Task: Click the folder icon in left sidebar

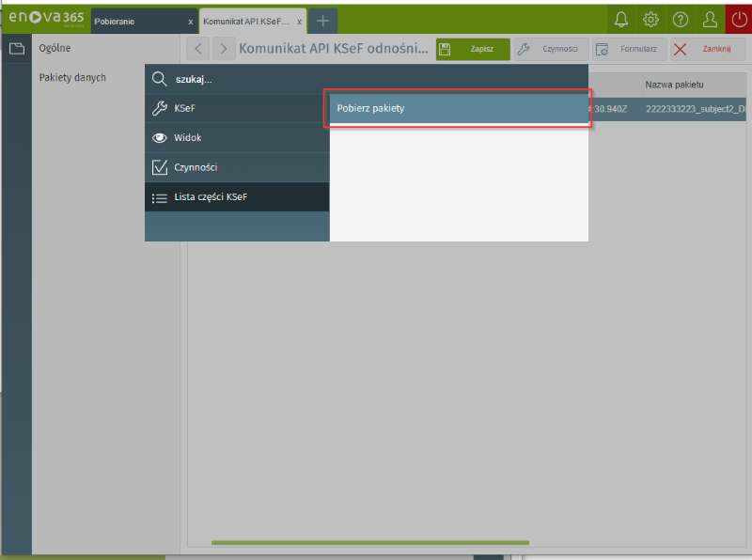Action: tap(16, 49)
